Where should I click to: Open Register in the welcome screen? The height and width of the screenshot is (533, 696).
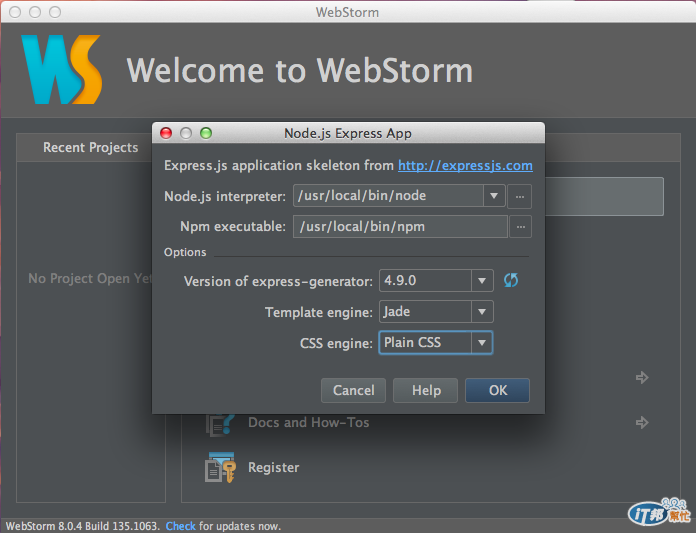[x=273, y=467]
